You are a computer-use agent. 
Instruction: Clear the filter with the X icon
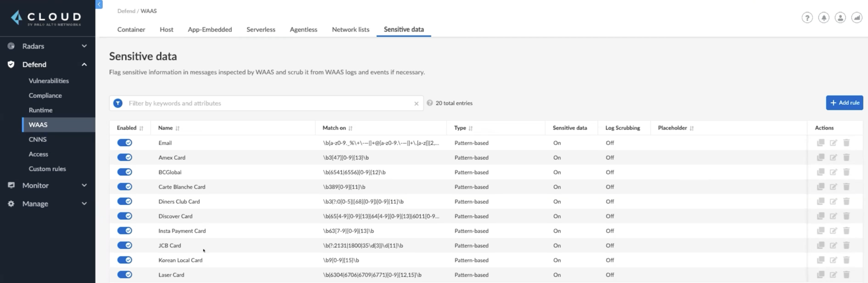click(416, 104)
